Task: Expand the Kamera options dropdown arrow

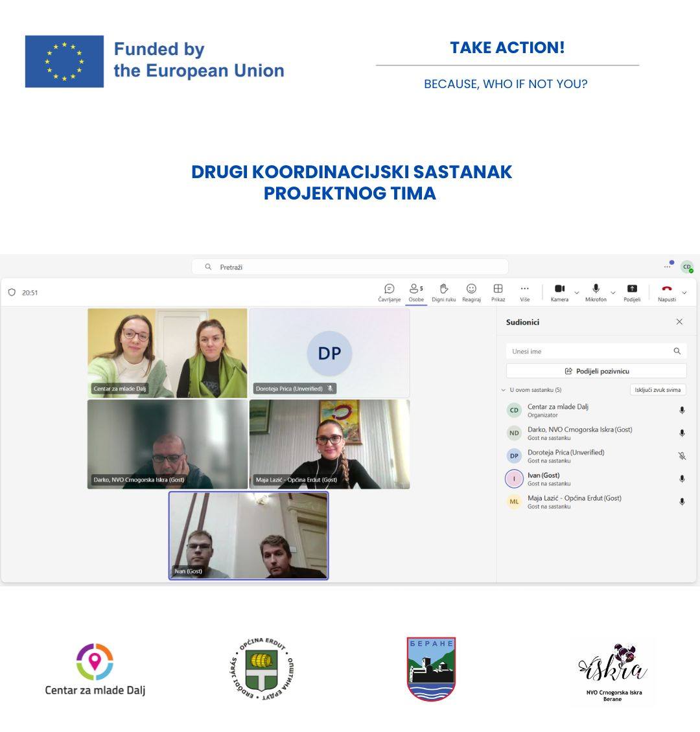Action: coord(577,293)
